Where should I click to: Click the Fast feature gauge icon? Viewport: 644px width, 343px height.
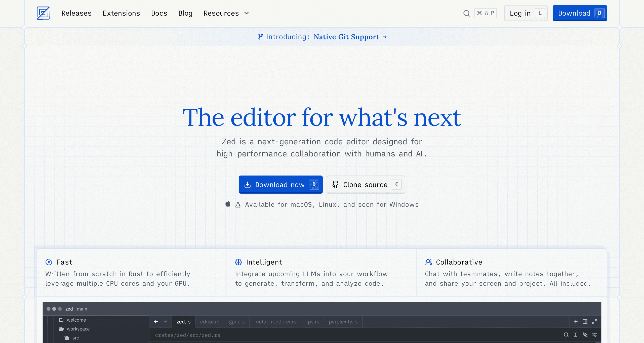pos(49,262)
